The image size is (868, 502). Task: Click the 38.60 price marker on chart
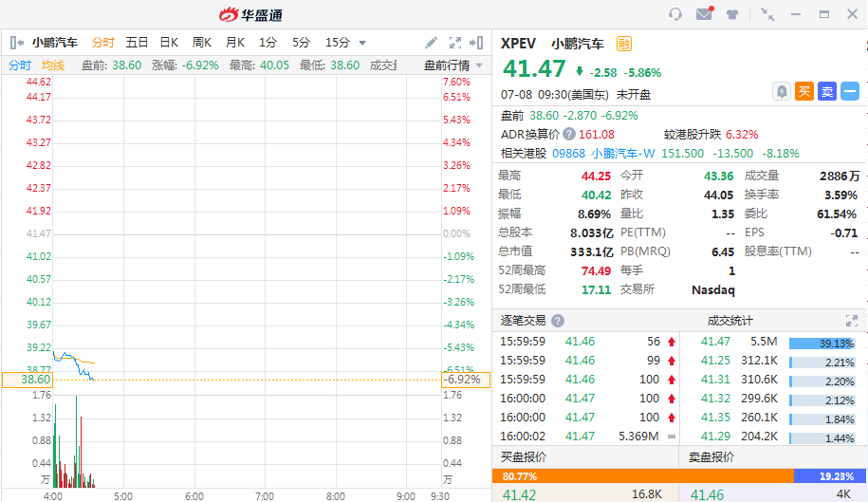[28, 380]
